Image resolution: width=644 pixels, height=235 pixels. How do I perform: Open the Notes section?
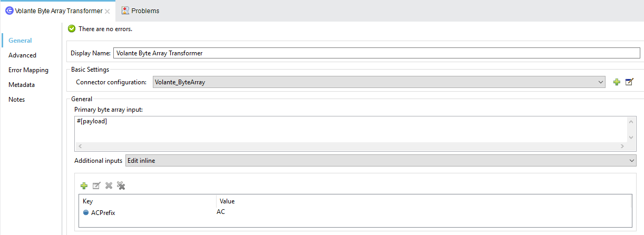[x=17, y=100]
